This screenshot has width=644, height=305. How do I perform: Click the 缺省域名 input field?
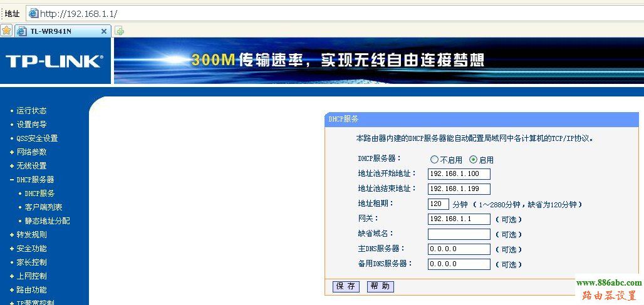[x=459, y=234]
